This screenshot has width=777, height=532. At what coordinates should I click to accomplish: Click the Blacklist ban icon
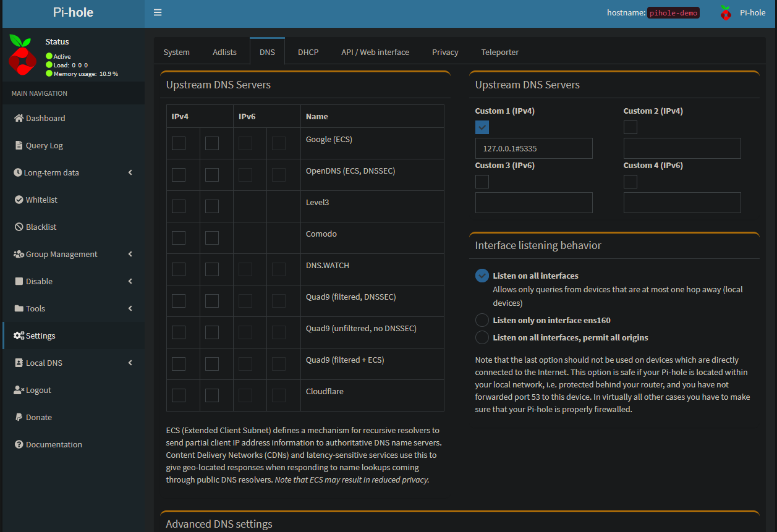click(x=19, y=227)
